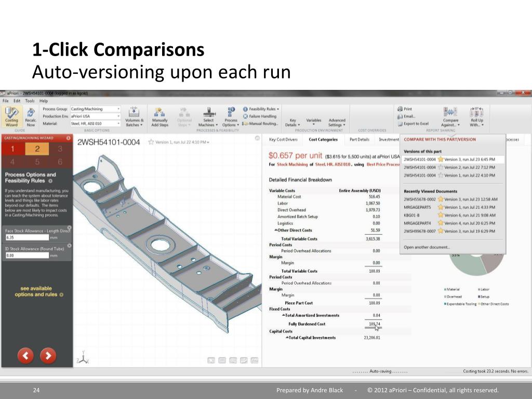Open the Select Machines tool

click(x=208, y=117)
